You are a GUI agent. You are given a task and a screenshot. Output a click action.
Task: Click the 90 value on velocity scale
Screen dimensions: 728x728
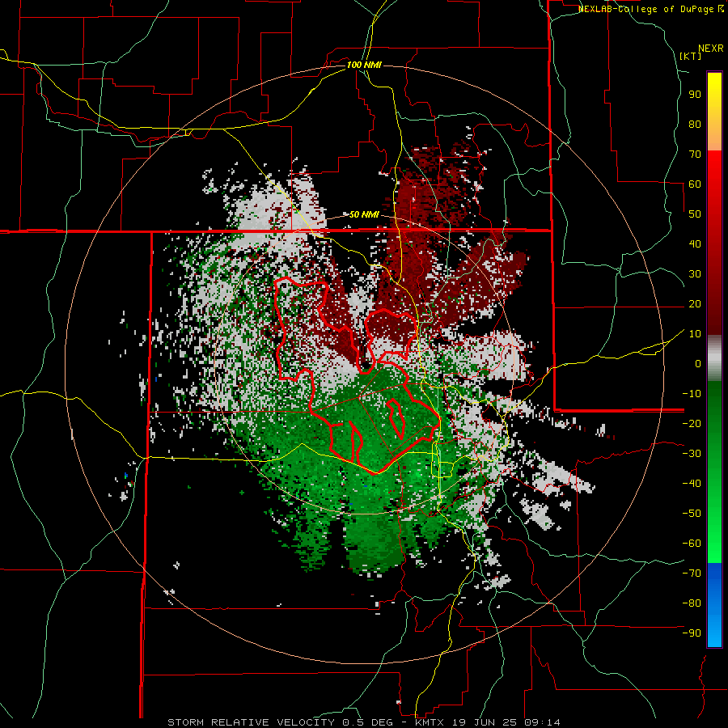click(695, 95)
